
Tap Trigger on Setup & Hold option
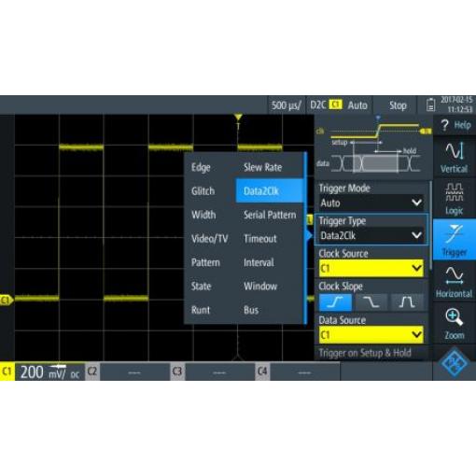tap(365, 353)
